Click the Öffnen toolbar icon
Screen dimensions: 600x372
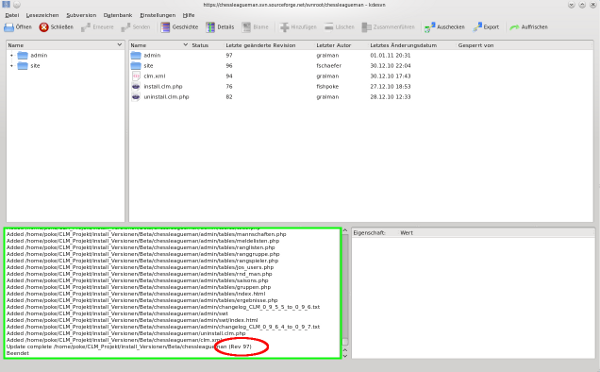coord(9,27)
